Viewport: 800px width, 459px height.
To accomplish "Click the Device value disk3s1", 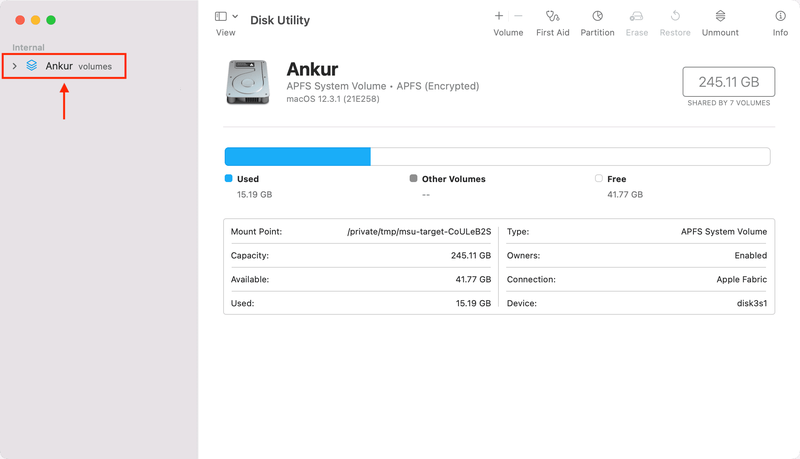I will (x=752, y=303).
